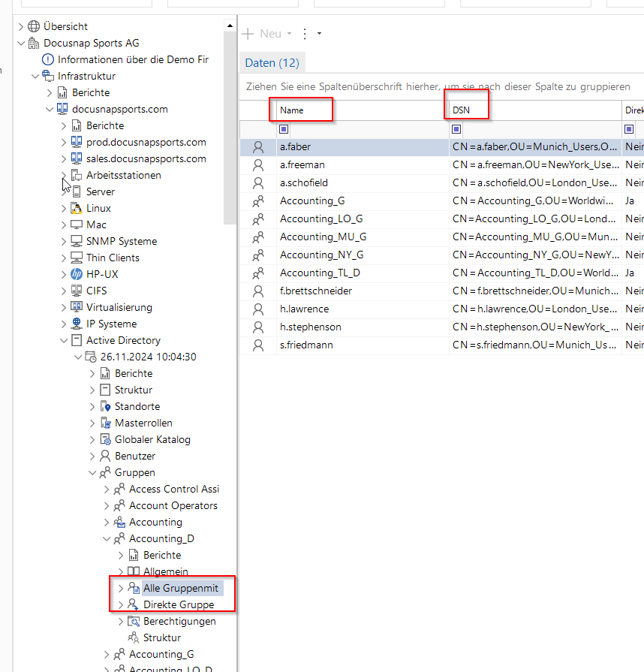Open the three-dots more options dropdown
The width and height of the screenshot is (644, 672).
pyautogui.click(x=305, y=34)
